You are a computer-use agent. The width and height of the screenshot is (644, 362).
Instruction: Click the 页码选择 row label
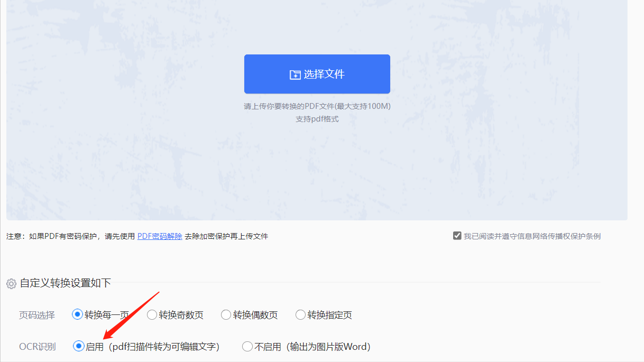(37, 315)
